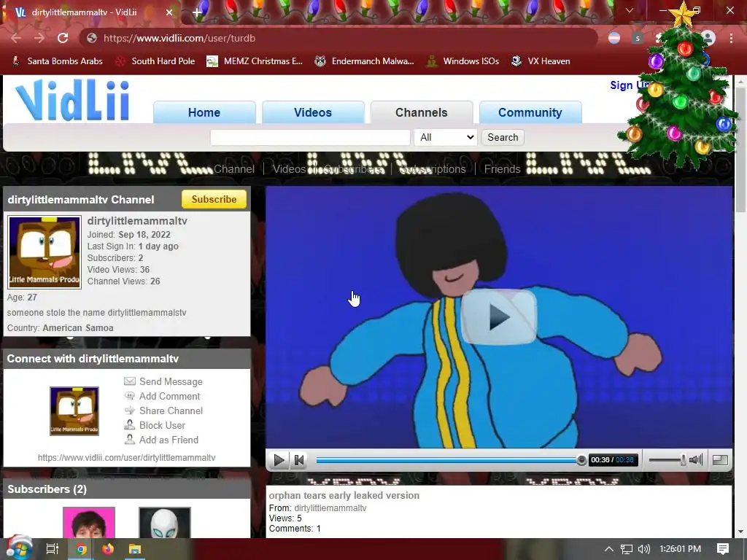Viewport: 747px width, 560px height.
Task: Click the Windows Start button
Action: click(19, 548)
